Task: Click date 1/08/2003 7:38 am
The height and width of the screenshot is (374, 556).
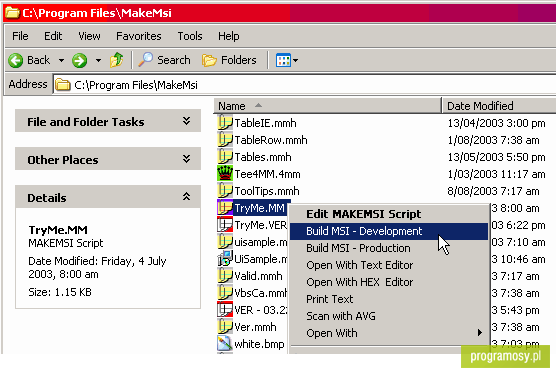Action: click(494, 140)
